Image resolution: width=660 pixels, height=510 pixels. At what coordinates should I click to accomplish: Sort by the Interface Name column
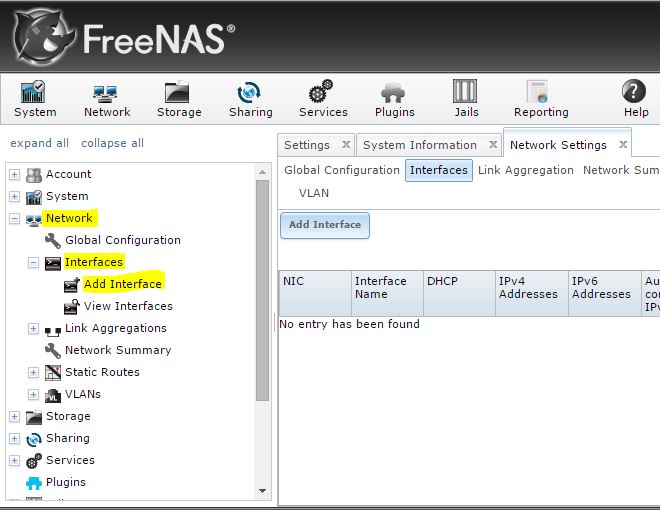[x=387, y=293]
